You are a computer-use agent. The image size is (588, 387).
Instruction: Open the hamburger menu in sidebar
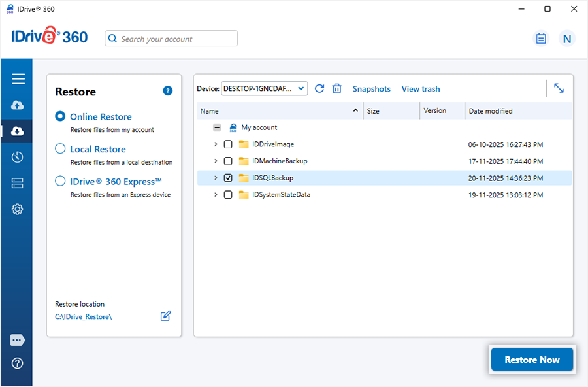(18, 79)
